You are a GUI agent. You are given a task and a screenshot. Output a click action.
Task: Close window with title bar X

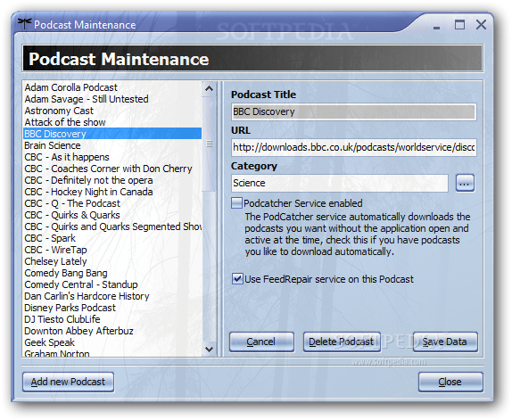tap(481, 24)
